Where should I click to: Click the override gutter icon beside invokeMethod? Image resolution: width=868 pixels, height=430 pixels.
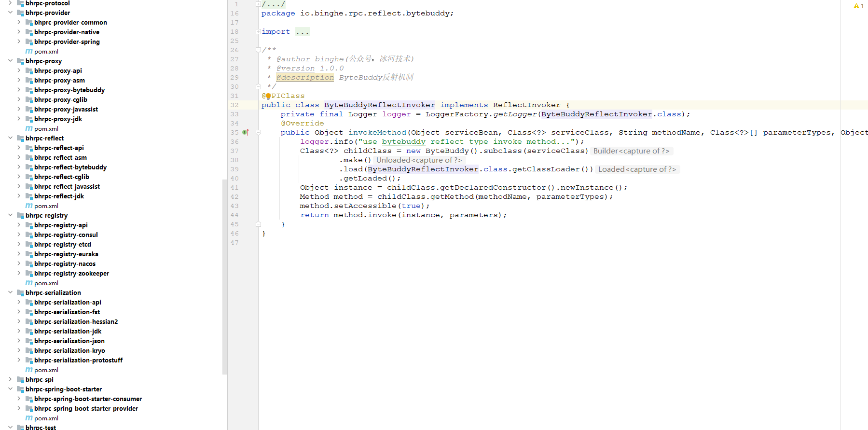(x=245, y=132)
